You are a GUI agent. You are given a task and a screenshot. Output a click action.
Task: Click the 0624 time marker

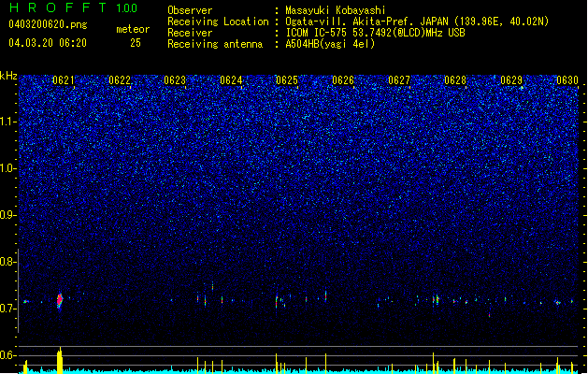pyautogui.click(x=231, y=80)
